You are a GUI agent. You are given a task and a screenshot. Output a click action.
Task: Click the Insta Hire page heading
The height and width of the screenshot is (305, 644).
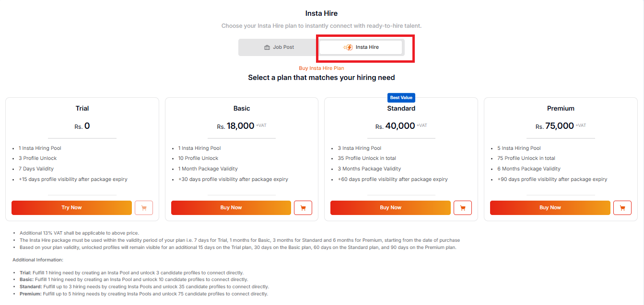[x=321, y=13]
